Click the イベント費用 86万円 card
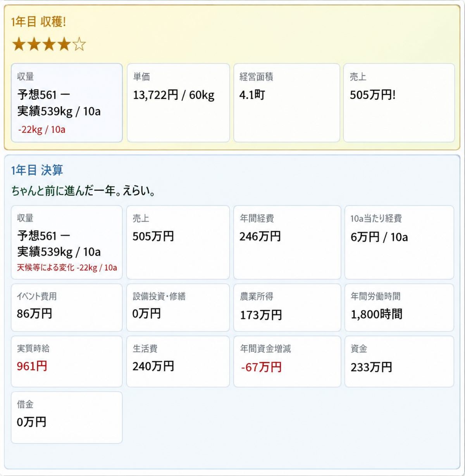This screenshot has width=465, height=476. (67, 308)
